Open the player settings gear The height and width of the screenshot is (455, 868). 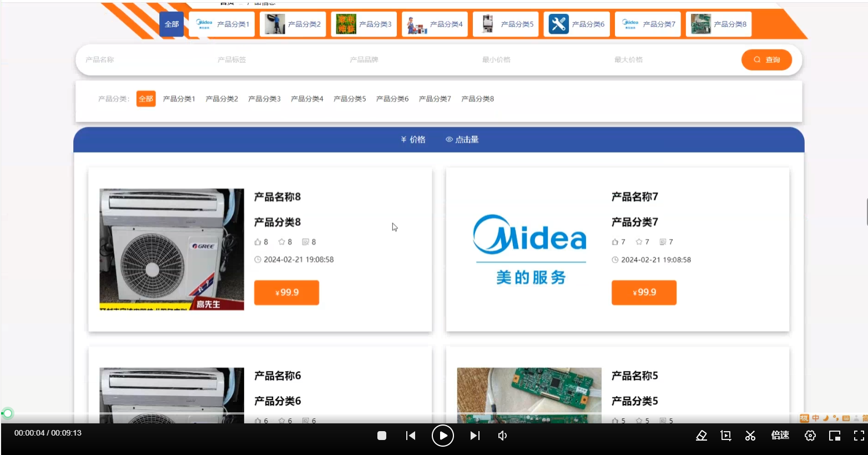pyautogui.click(x=810, y=436)
